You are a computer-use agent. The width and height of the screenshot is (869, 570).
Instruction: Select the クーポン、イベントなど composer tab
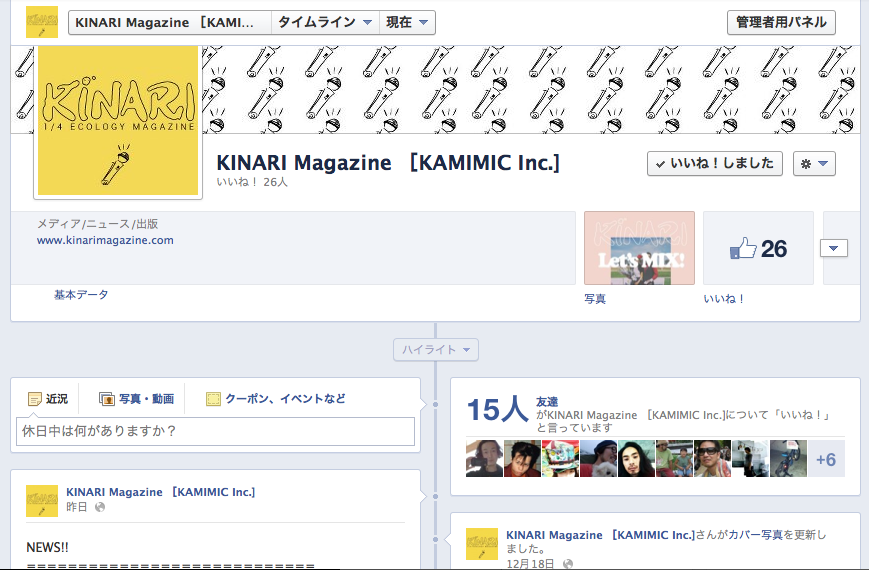(x=275, y=399)
